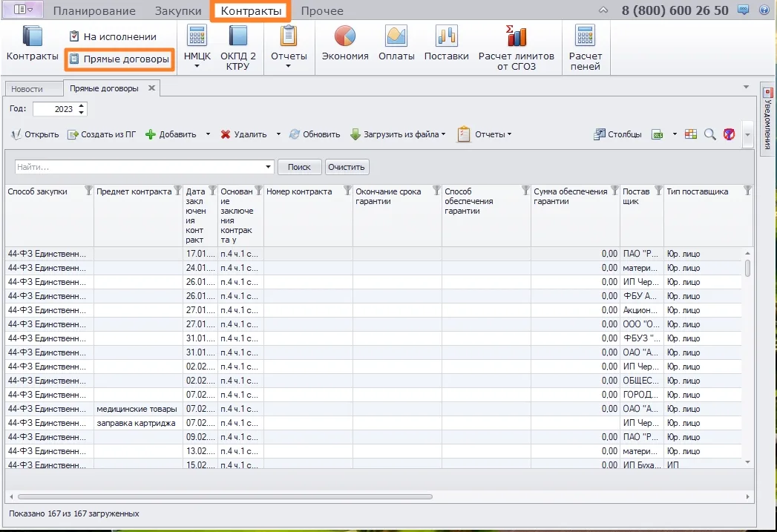
Task: Decrease the year with the down spinner
Action: coord(82,113)
